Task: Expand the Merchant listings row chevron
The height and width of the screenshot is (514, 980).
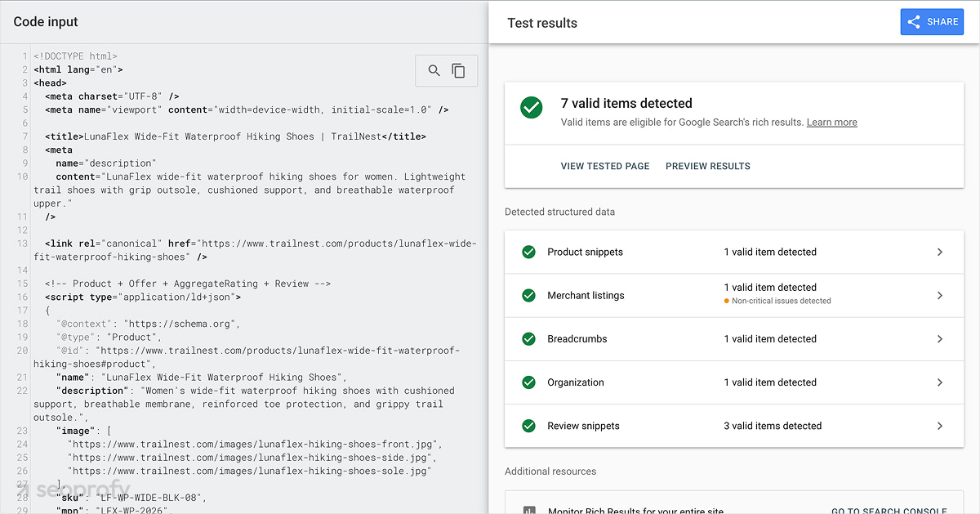Action: [x=940, y=295]
